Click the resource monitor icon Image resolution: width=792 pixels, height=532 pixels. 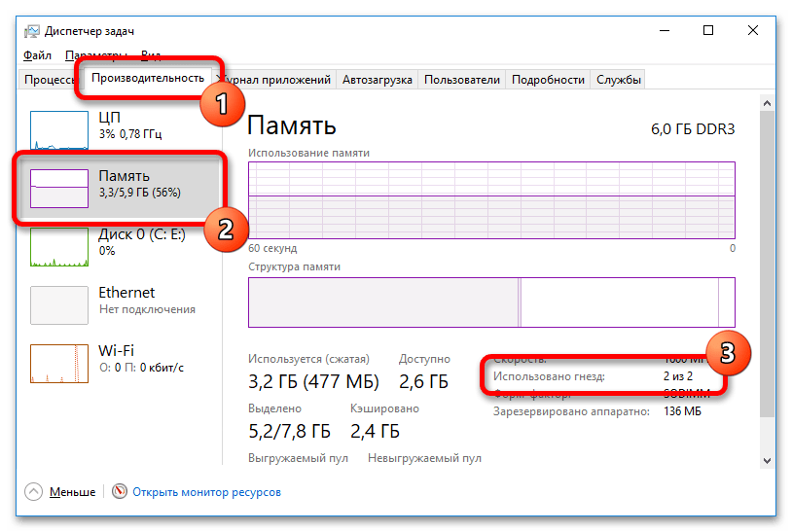pyautogui.click(x=120, y=492)
